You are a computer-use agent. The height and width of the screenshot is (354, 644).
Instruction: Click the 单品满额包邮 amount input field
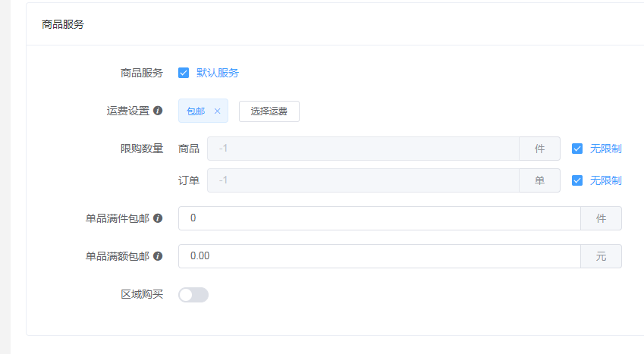coord(379,256)
